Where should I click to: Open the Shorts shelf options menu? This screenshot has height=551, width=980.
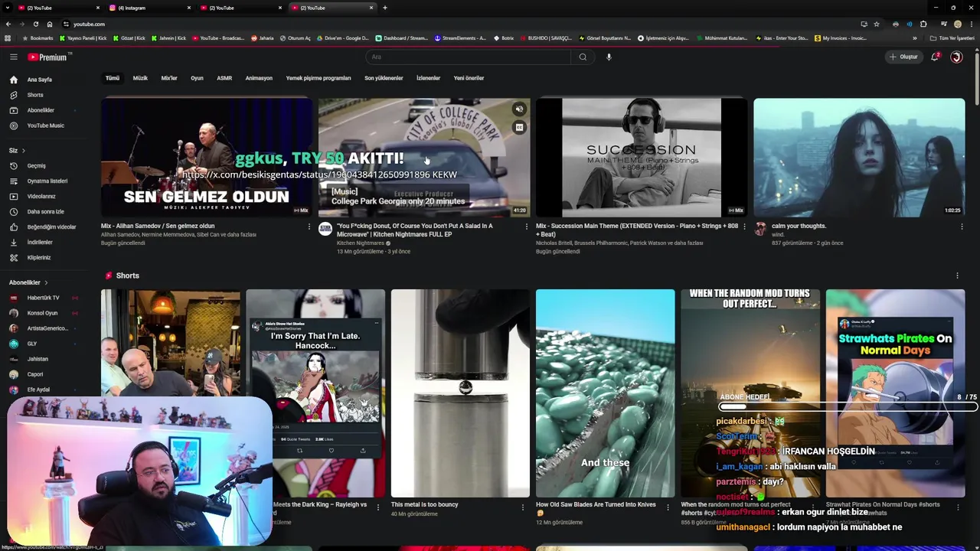957,275
